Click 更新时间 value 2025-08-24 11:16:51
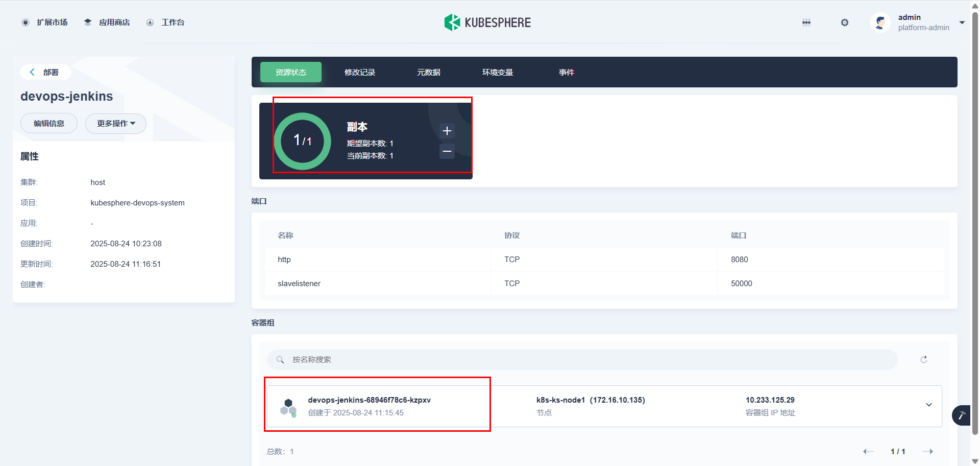 pos(126,264)
